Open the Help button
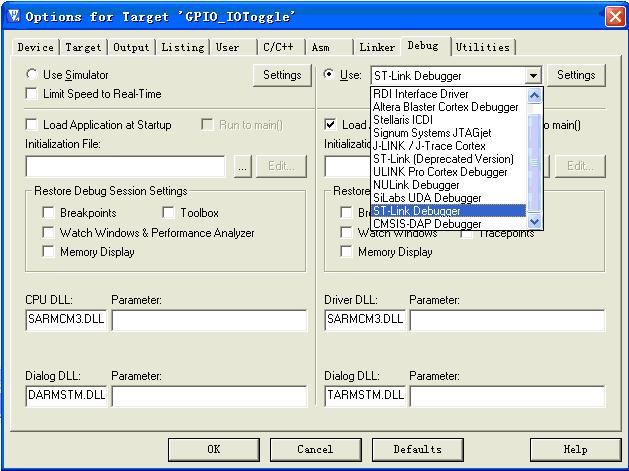The width and height of the screenshot is (629, 471). coord(575,449)
